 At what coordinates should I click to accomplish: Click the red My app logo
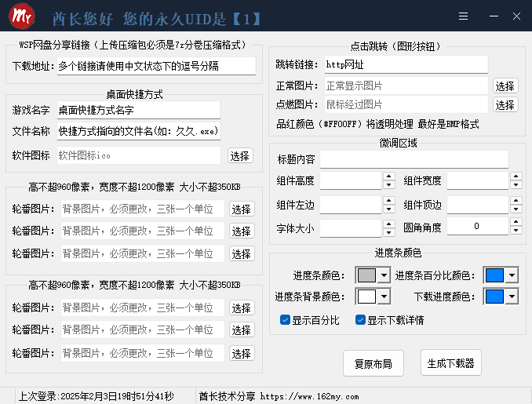click(x=21, y=16)
